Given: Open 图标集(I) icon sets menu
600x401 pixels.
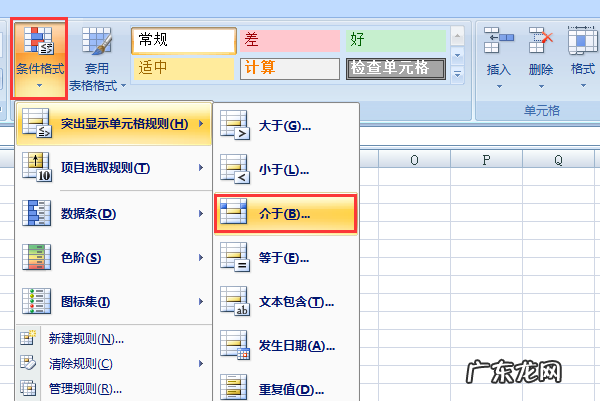Looking at the screenshot, I should click(112, 302).
